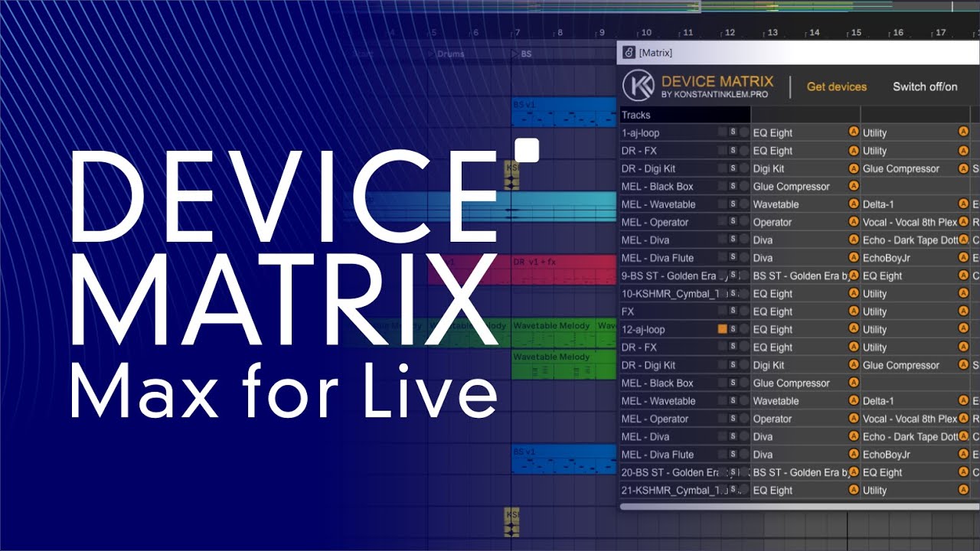Click the A icon beside EQ Eight on 12-aj-loop row
This screenshot has width=980, height=551.
pyautogui.click(x=854, y=329)
